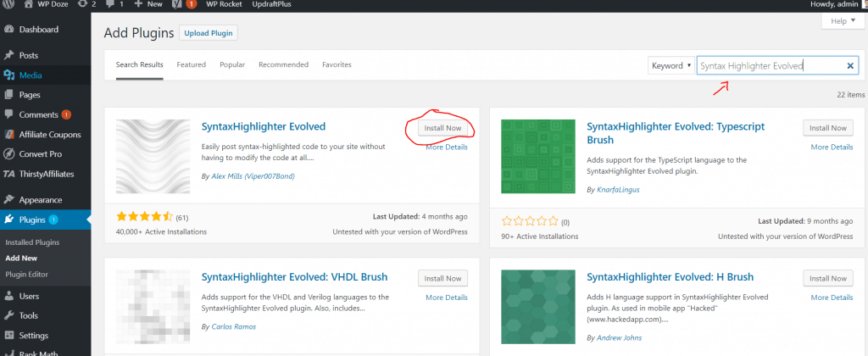868x356 pixels.
Task: Switch to the Favorites tab
Action: (x=337, y=64)
